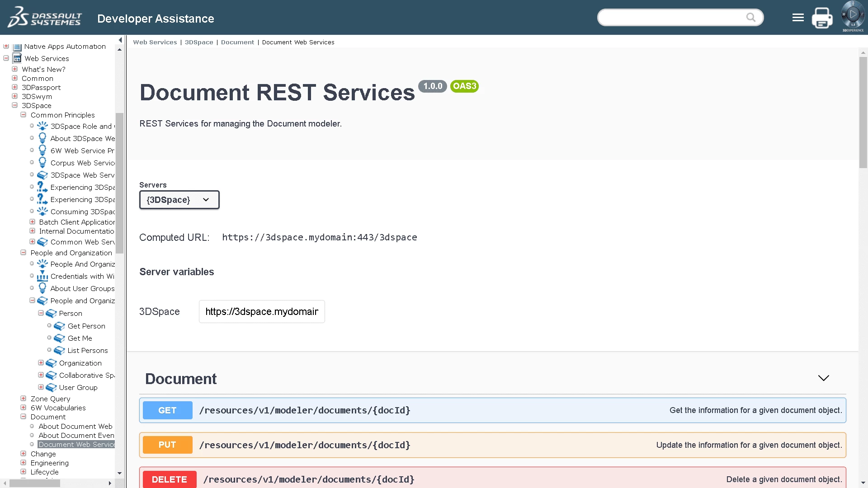Viewport: 868px width, 488px height.
Task: Click the Dassault Systemes logo
Action: (44, 17)
